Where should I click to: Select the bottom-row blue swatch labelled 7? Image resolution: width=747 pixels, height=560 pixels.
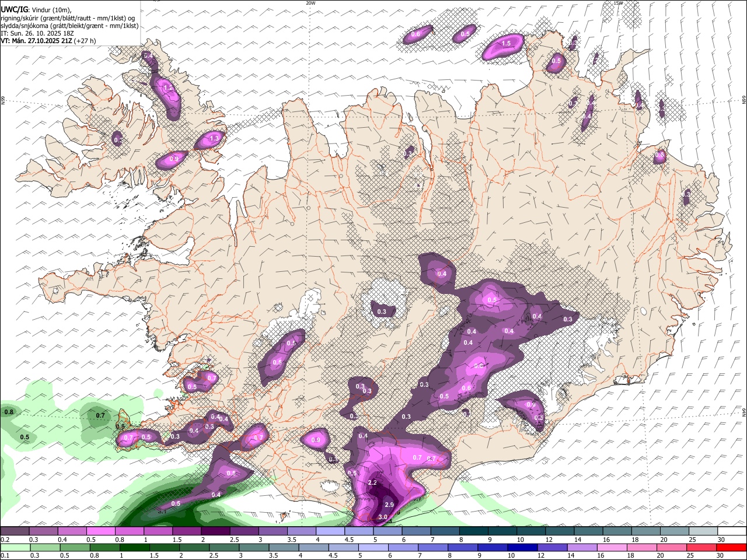(x=432, y=547)
